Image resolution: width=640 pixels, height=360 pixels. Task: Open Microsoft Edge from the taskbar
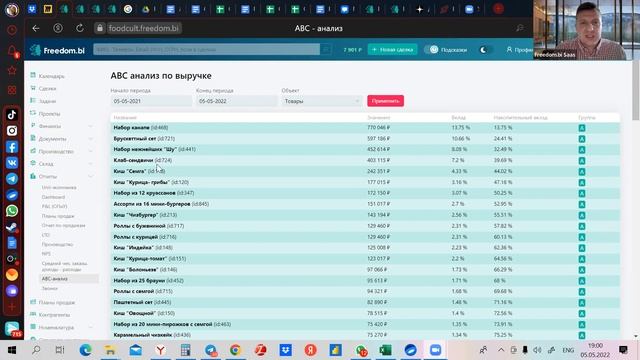click(x=85, y=350)
